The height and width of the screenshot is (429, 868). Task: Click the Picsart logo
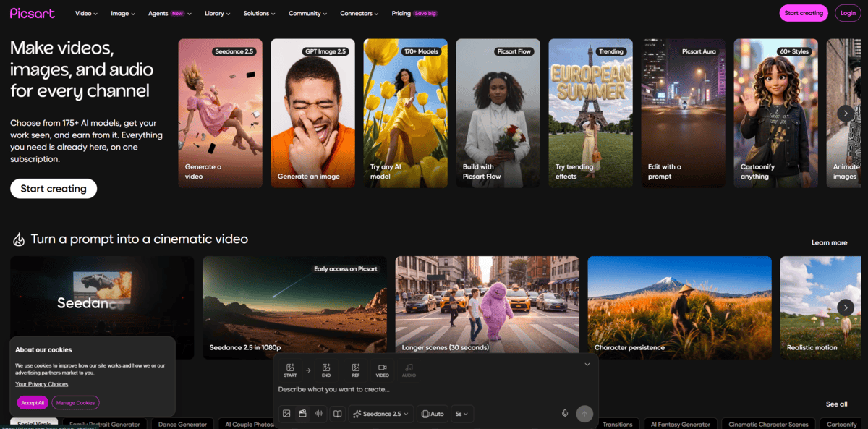pyautogui.click(x=33, y=13)
